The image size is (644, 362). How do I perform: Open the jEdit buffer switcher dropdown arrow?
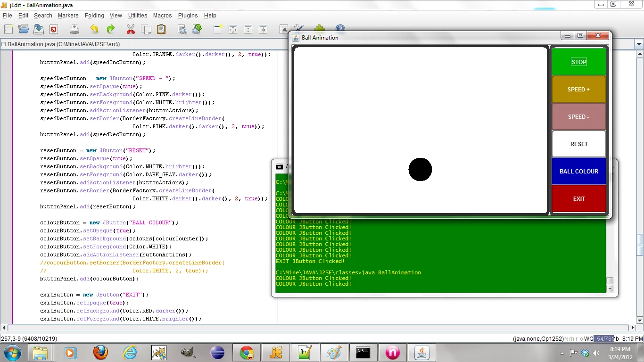(x=639, y=44)
